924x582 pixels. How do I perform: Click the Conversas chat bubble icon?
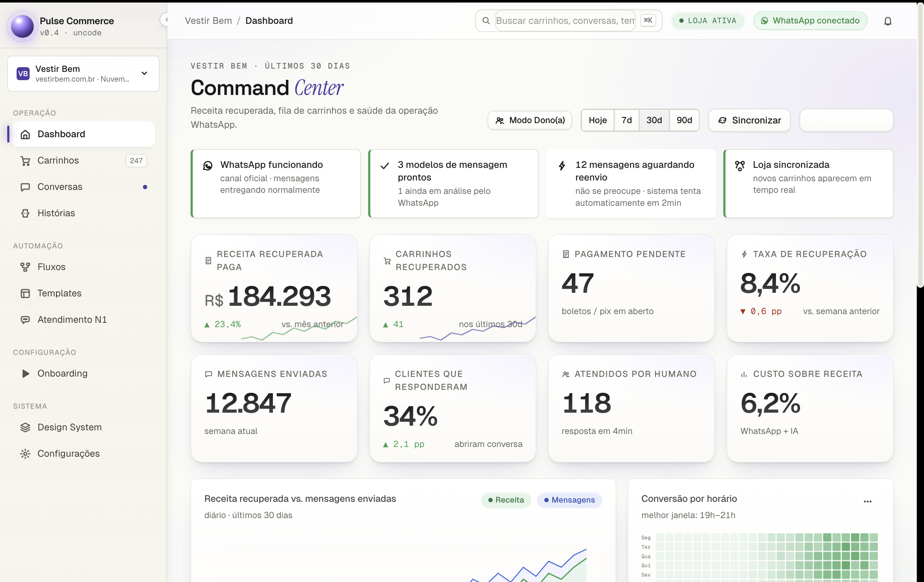[25, 187]
